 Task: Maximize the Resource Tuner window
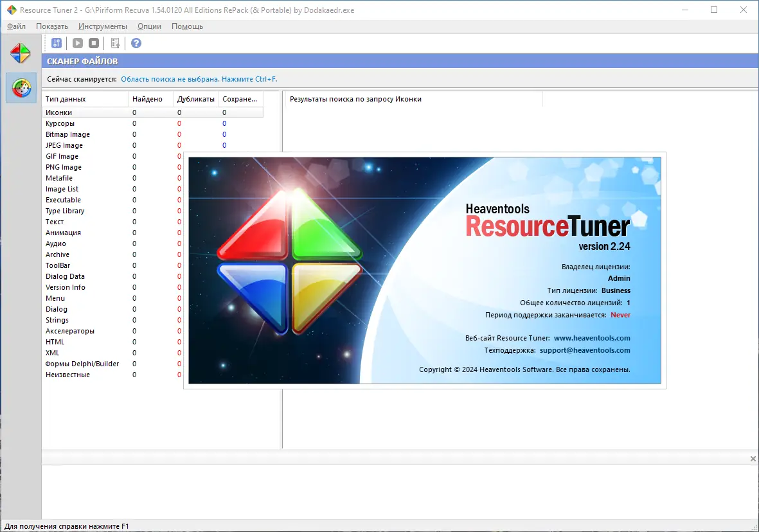point(714,10)
